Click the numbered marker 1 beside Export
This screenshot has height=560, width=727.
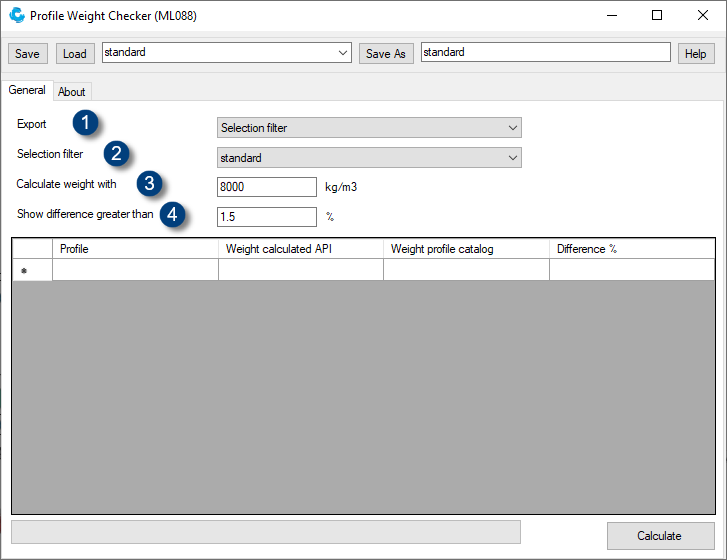pos(87,123)
